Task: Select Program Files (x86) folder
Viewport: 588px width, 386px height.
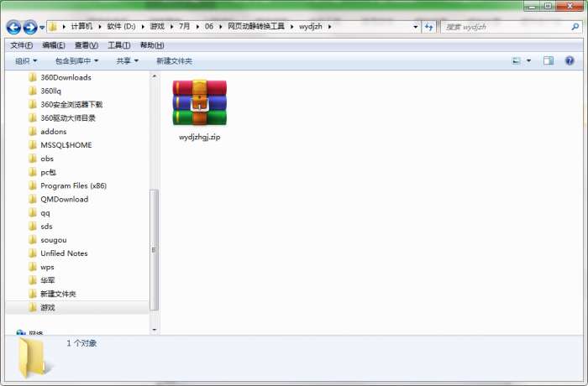Action: (73, 186)
